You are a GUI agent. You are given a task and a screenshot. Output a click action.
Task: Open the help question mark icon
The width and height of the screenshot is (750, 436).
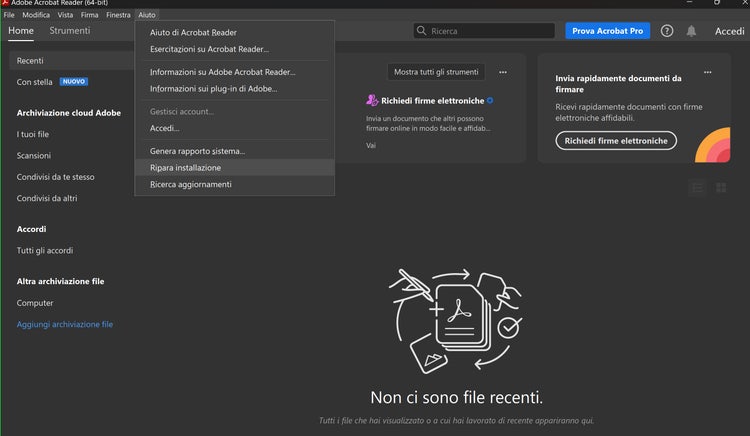[667, 31]
